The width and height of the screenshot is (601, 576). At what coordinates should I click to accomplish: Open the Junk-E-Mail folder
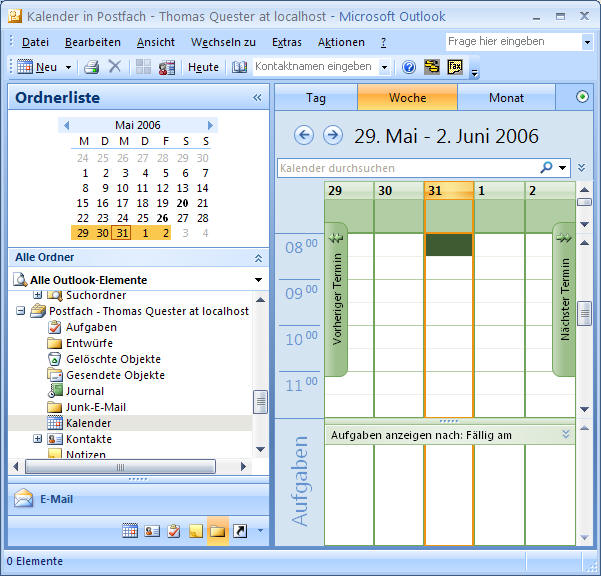(96, 407)
